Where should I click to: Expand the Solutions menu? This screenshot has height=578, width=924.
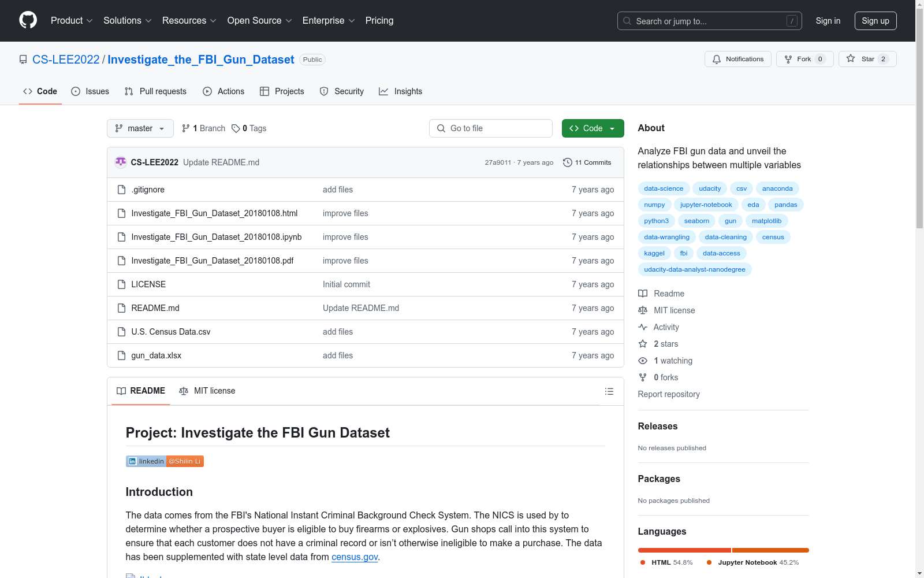(x=128, y=20)
